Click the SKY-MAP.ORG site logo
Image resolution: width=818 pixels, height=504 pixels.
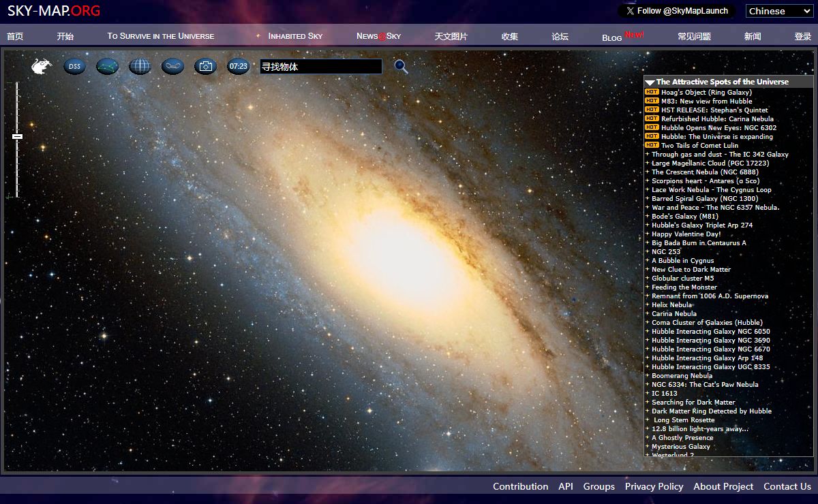pyautogui.click(x=54, y=10)
